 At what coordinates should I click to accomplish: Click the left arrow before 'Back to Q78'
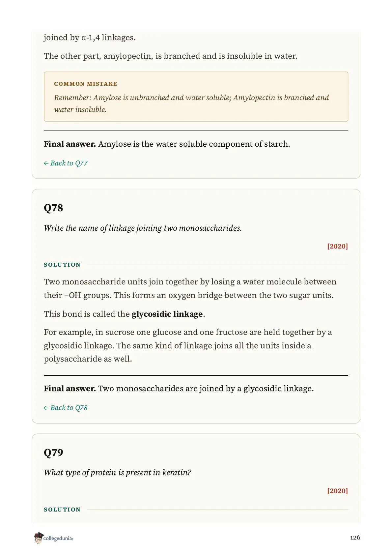pos(46,408)
